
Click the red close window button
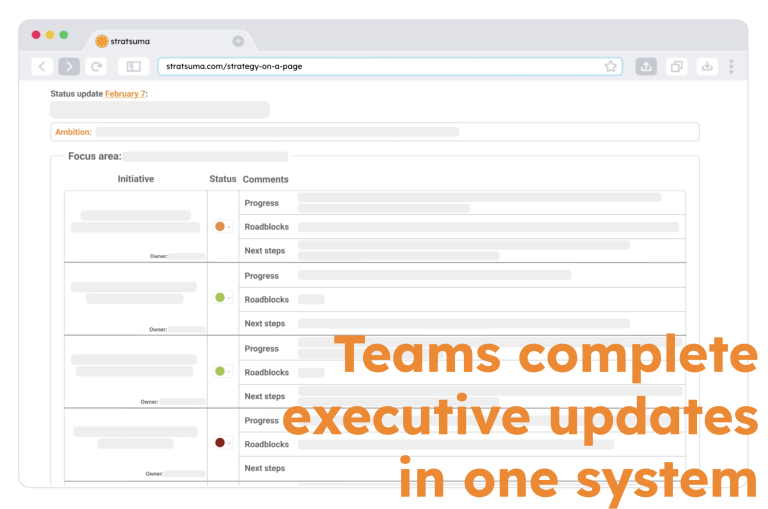[36, 34]
